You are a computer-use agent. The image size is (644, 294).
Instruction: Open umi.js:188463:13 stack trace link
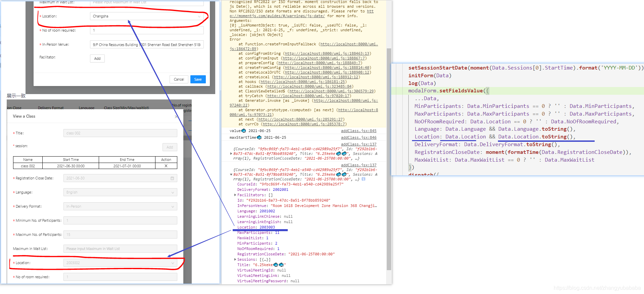(x=327, y=53)
